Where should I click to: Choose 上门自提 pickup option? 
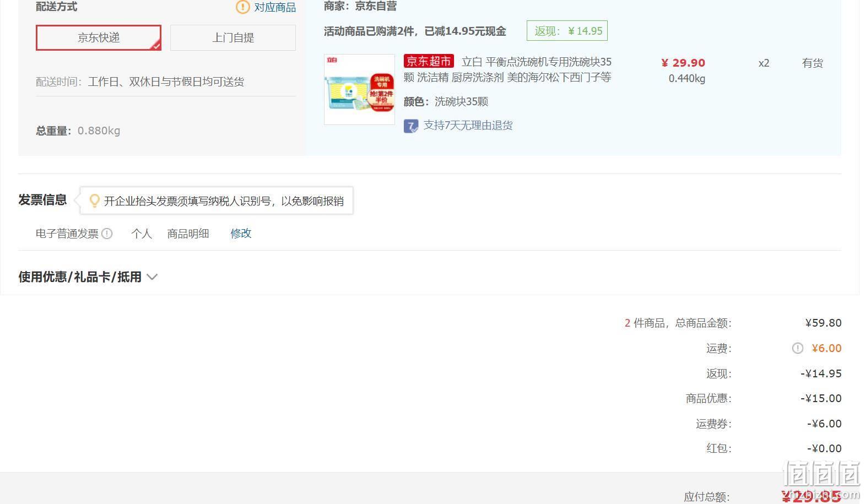(233, 37)
